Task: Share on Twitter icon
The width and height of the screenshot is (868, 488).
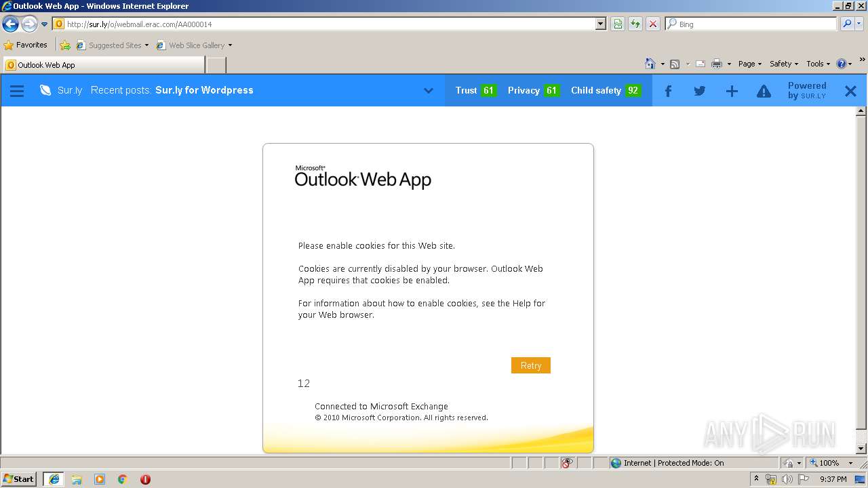Action: pos(700,91)
